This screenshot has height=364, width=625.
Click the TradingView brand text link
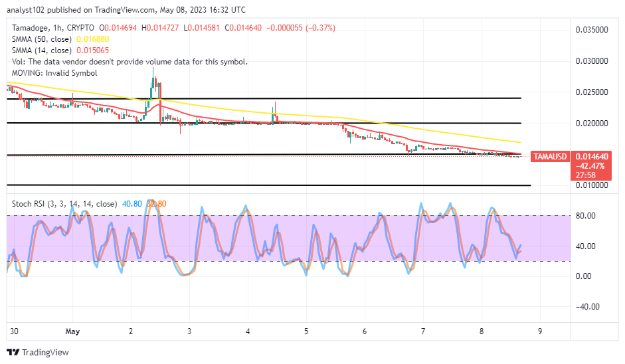pyautogui.click(x=45, y=353)
